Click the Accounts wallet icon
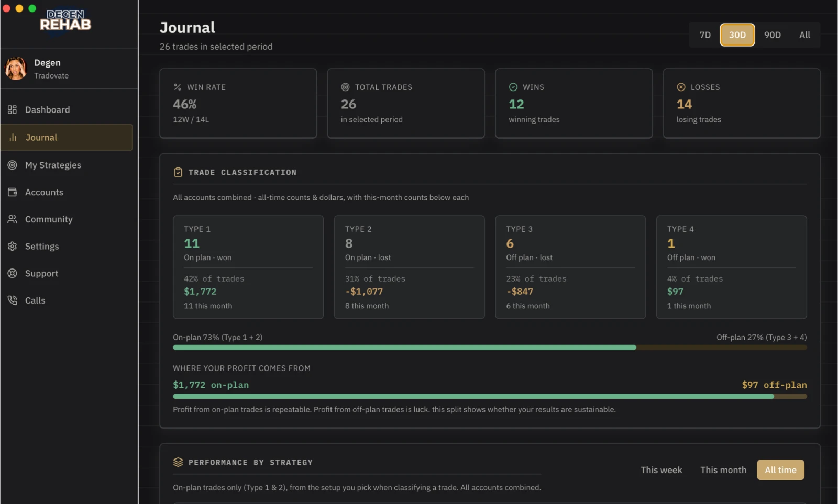This screenshot has height=504, width=838. coord(12,192)
